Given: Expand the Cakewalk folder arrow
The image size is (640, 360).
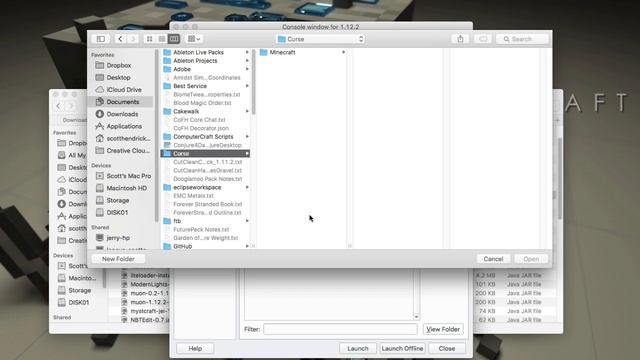Looking at the screenshot, I should 247,111.
